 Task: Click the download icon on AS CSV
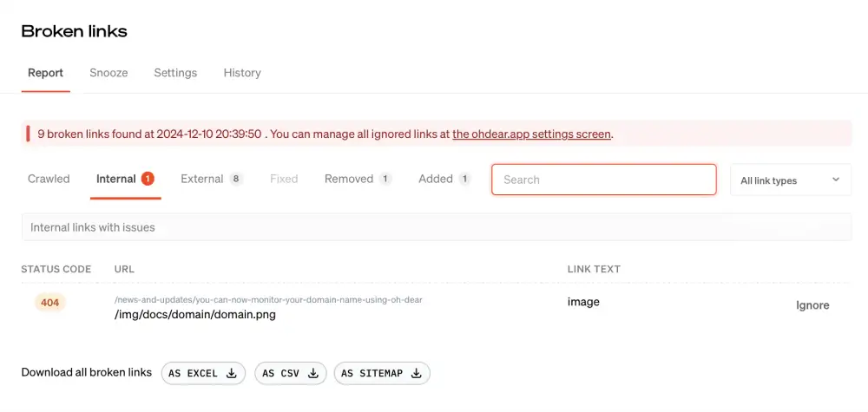(x=312, y=374)
